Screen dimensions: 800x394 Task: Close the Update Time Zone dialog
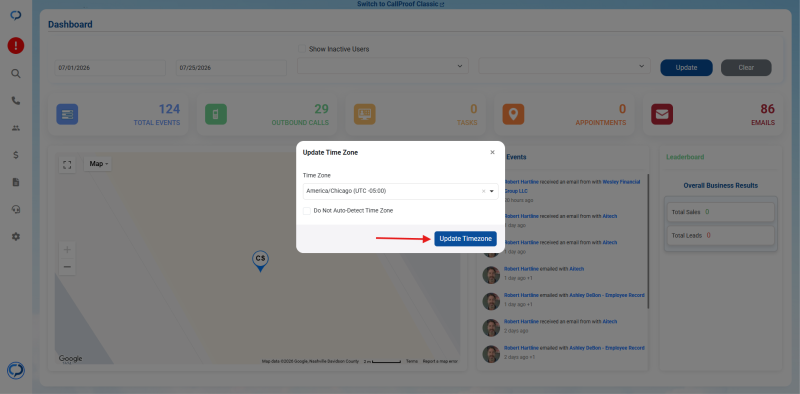click(492, 153)
